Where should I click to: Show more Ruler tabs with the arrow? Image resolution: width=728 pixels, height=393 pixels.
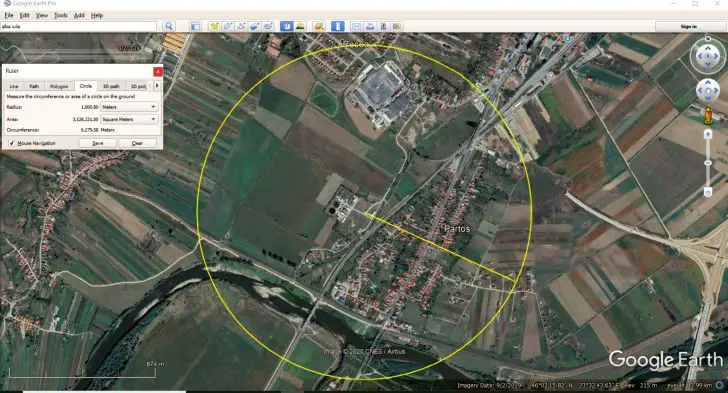pyautogui.click(x=157, y=85)
